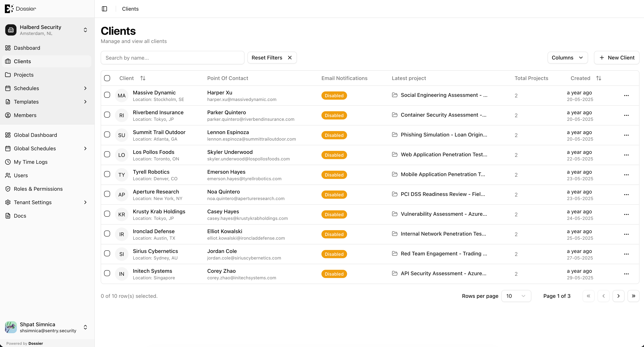Viewport: 644px width, 347px height.
Task: Select the Summit Trail Outdoor row checkbox
Action: tap(107, 135)
